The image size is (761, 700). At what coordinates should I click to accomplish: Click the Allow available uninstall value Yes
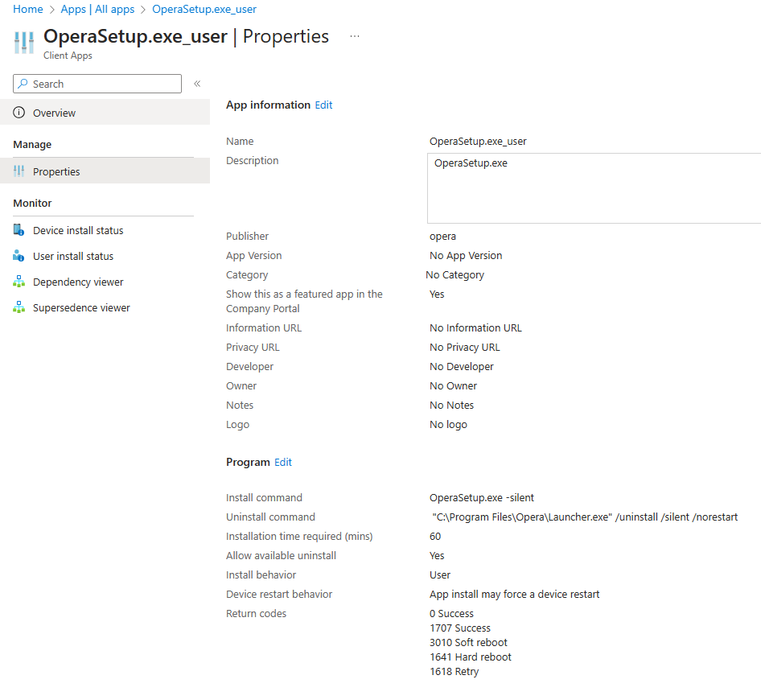coord(436,555)
